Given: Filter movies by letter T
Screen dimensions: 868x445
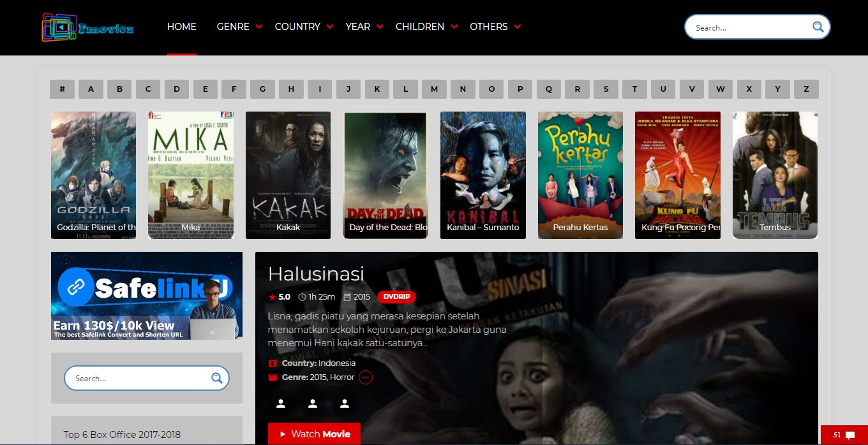Looking at the screenshot, I should (634, 89).
